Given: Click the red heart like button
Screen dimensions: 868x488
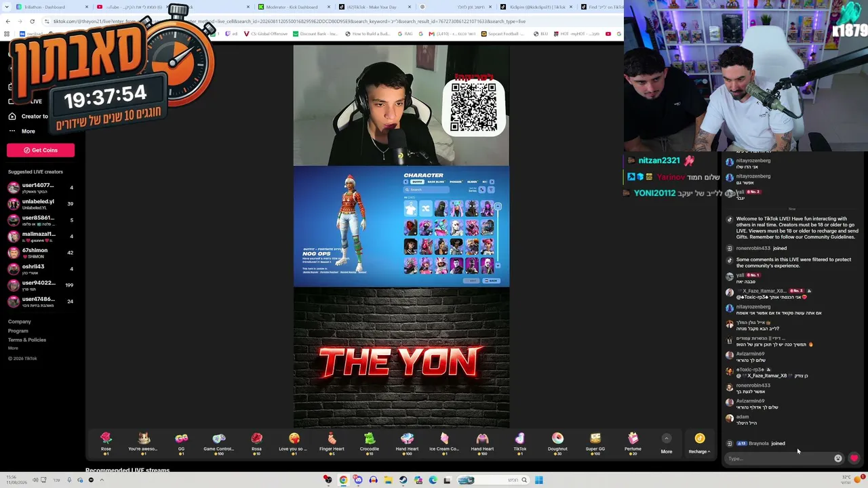Looking at the screenshot, I should click(x=854, y=459).
